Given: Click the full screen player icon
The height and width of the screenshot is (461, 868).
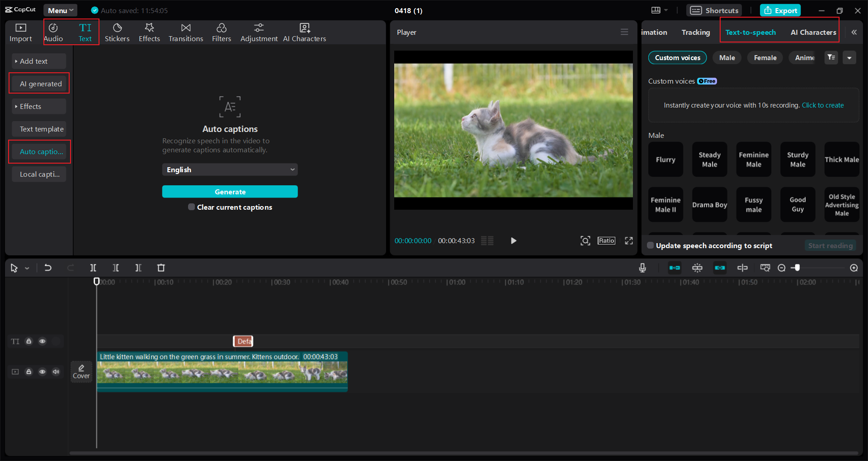Looking at the screenshot, I should tap(629, 240).
